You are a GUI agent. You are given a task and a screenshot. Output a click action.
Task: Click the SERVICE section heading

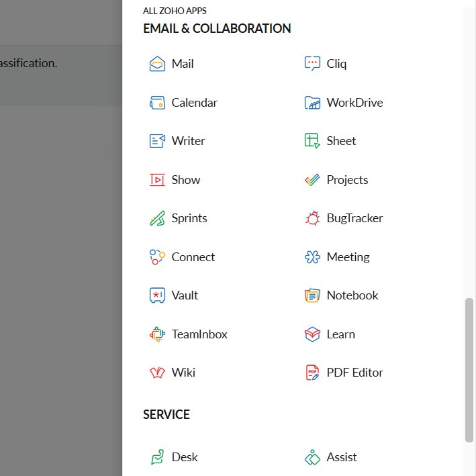[166, 415]
